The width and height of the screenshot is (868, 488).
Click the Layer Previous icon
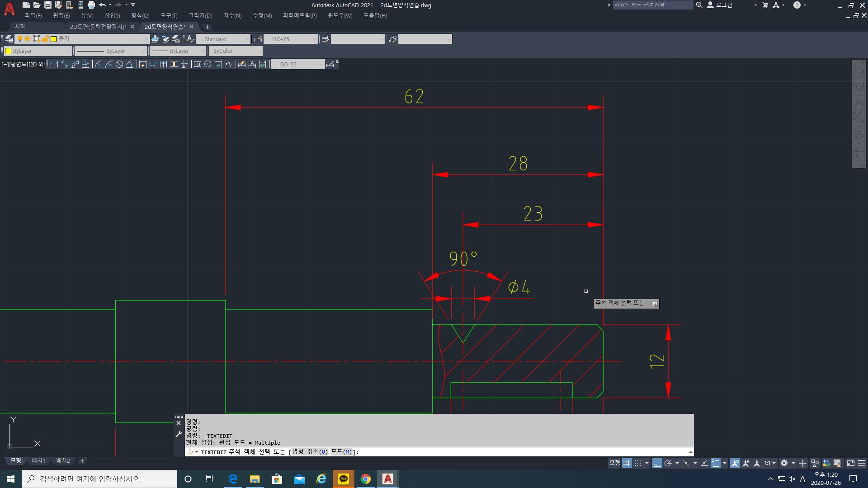coord(165,39)
